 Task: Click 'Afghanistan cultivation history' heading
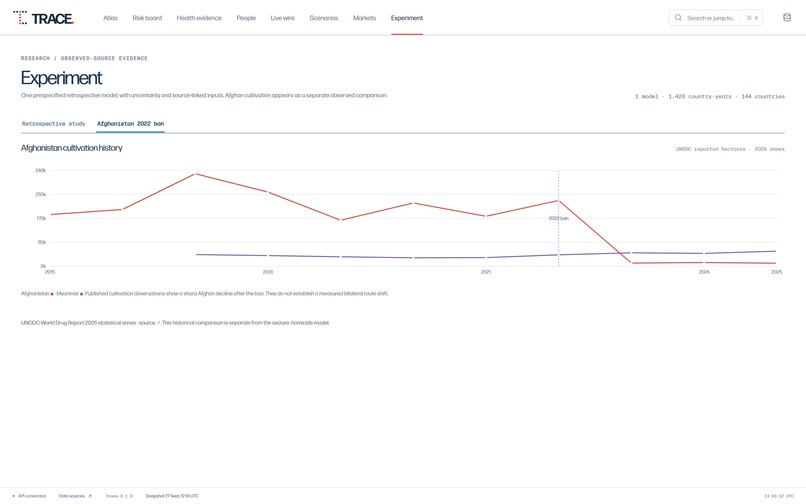(71, 148)
